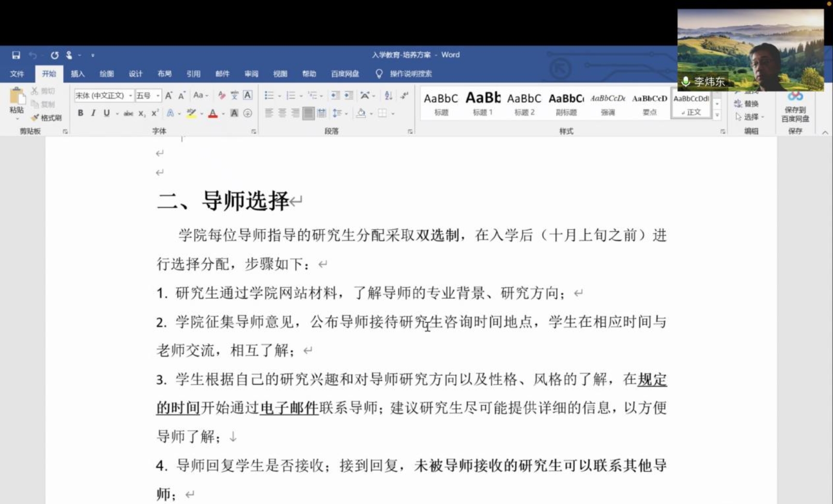This screenshot has height=504, width=833.
Task: Click the 替换 (Replace) button
Action: pyautogui.click(x=747, y=103)
